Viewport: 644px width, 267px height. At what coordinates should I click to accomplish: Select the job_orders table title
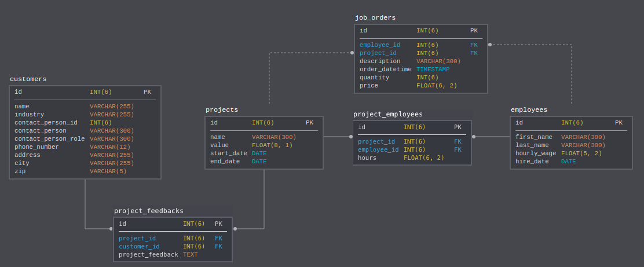click(x=375, y=17)
